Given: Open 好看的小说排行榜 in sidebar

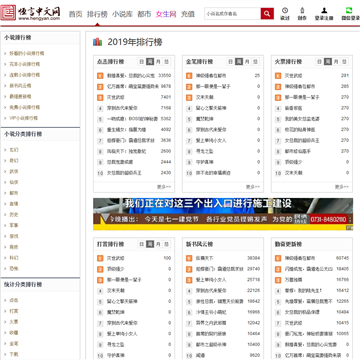Looking at the screenshot, I should coord(27,53).
